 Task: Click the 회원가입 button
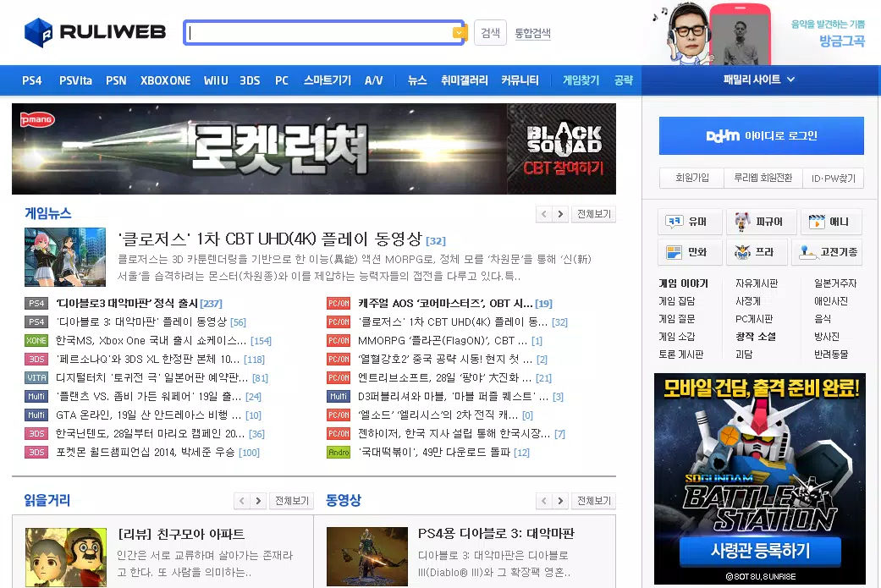(x=691, y=178)
